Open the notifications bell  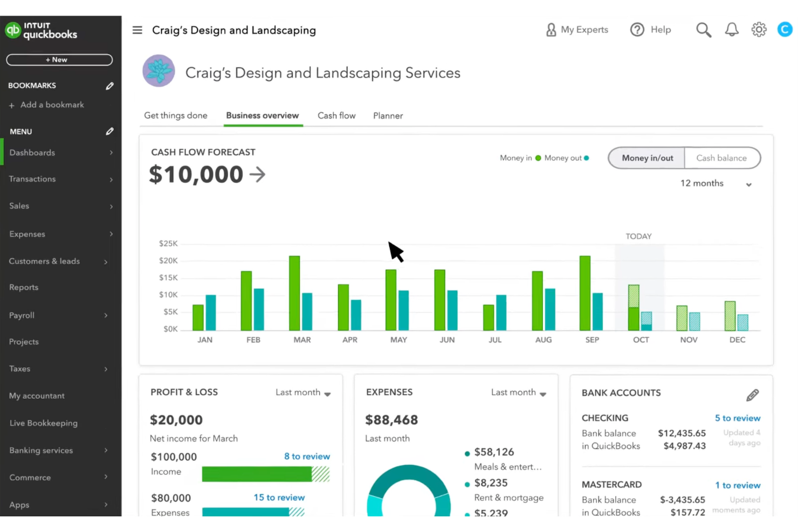pos(731,30)
